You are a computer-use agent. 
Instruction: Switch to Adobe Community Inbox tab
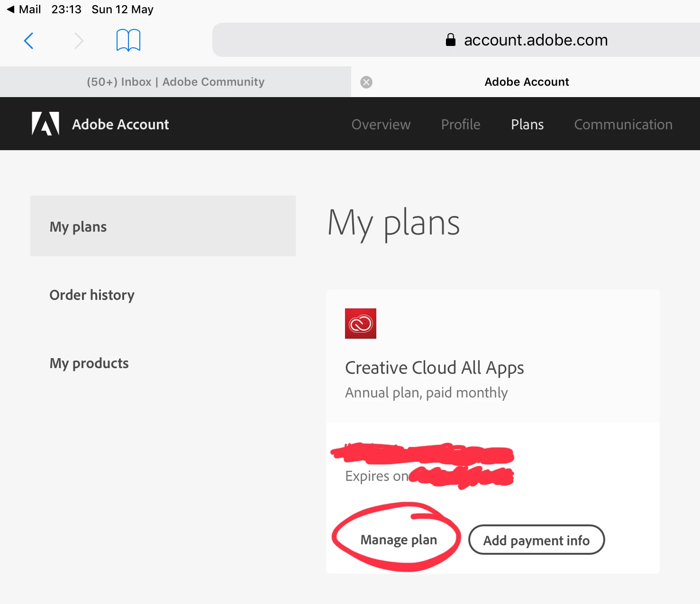pos(175,82)
